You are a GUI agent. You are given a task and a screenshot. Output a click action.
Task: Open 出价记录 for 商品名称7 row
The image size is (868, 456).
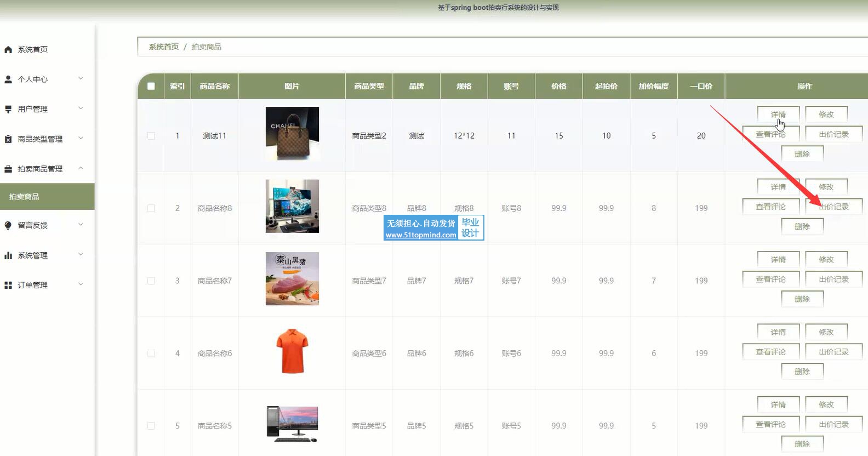point(834,279)
